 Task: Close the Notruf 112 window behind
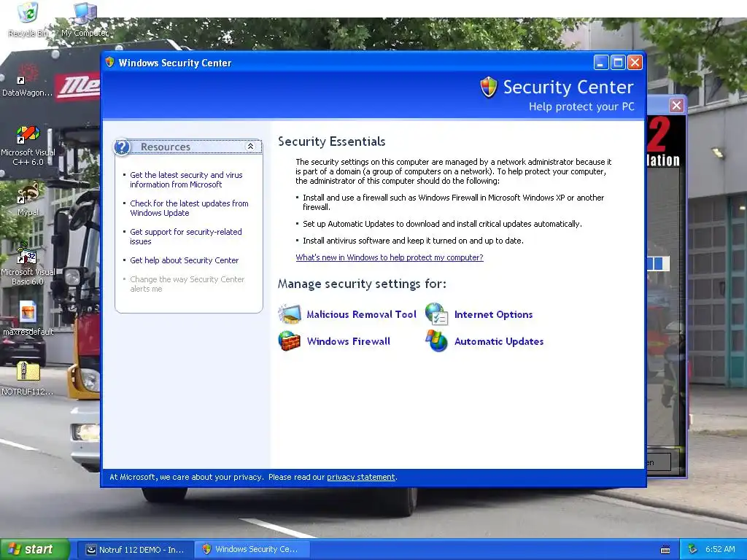(x=676, y=105)
